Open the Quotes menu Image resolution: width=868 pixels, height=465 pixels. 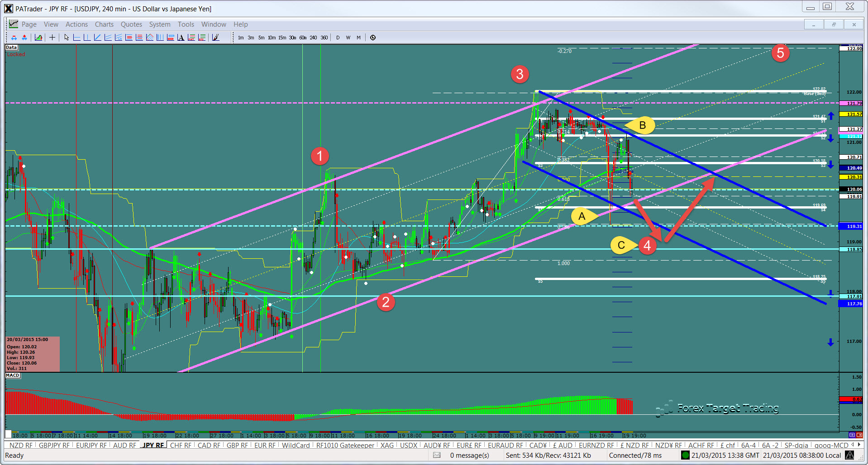[x=131, y=24]
